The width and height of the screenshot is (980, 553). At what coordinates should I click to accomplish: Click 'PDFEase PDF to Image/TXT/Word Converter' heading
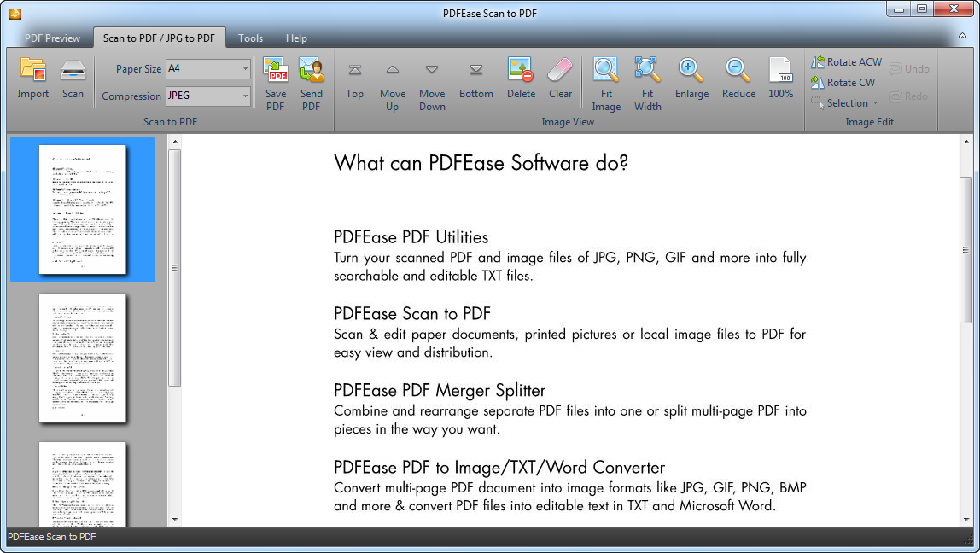click(499, 468)
